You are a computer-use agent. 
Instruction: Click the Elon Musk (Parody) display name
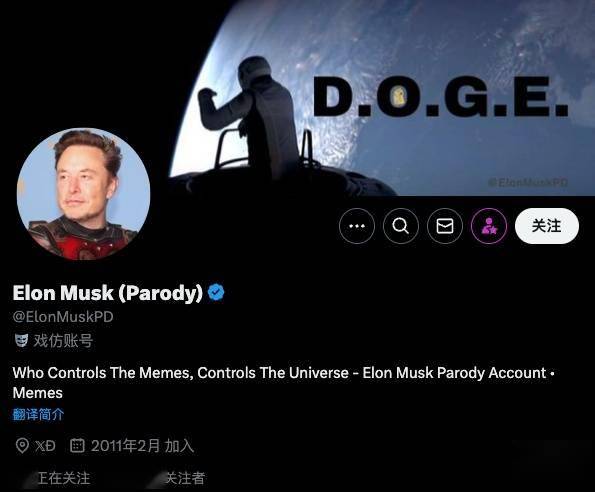[x=108, y=293]
